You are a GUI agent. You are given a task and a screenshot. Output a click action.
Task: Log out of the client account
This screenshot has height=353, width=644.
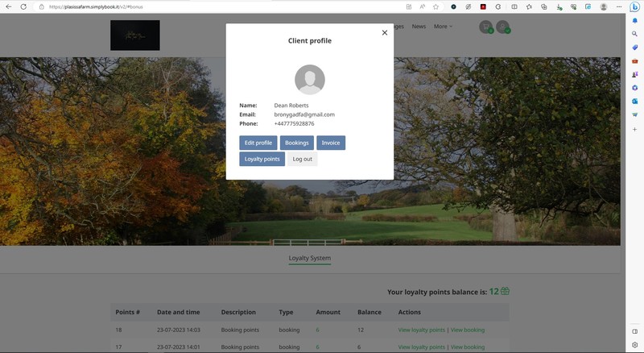303,159
